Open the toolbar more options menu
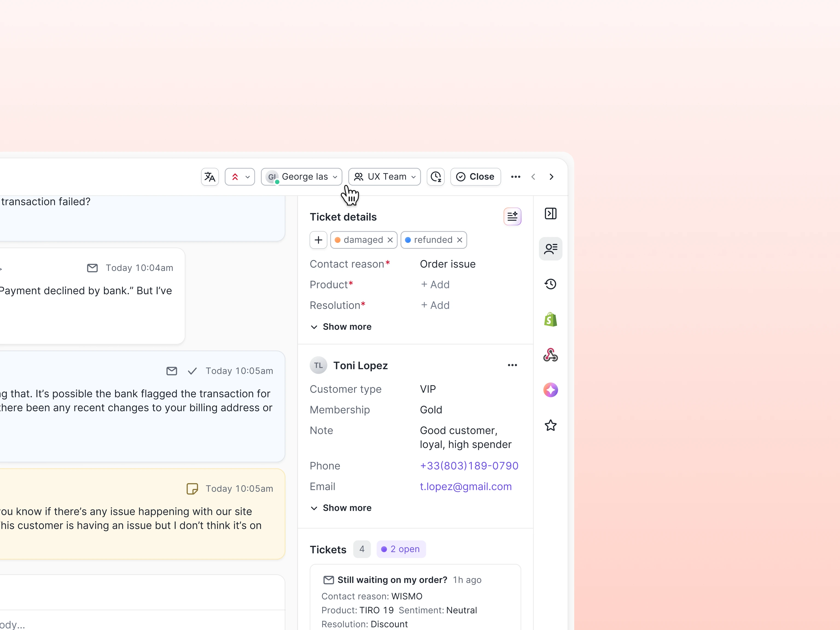This screenshot has width=840, height=630. [515, 177]
